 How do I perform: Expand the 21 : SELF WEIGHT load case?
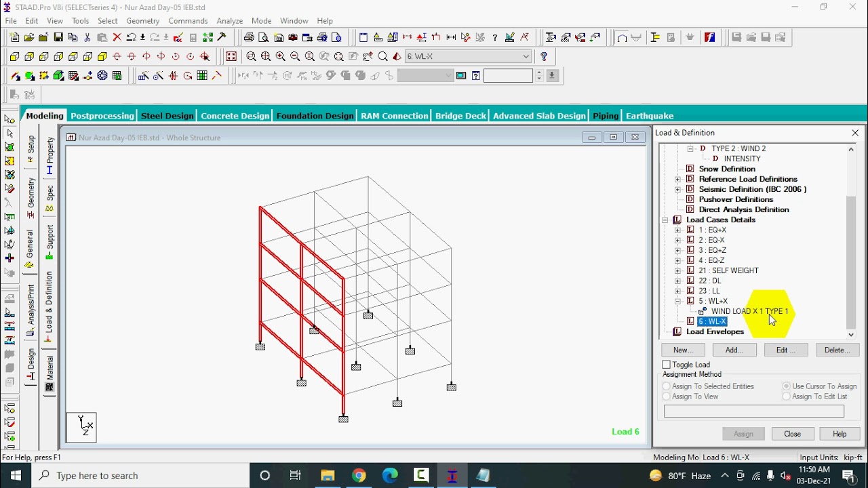[677, 270]
